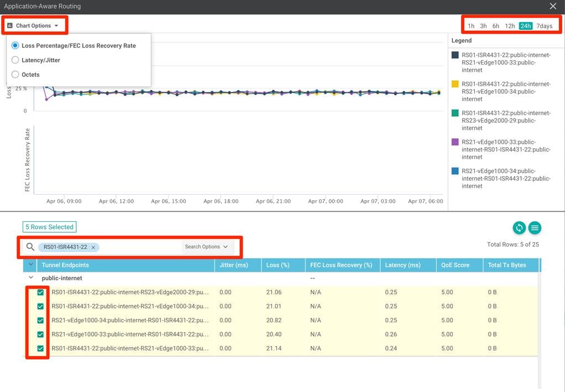Click the 5 Rows Selected button
This screenshot has height=392, width=565.
pos(49,227)
